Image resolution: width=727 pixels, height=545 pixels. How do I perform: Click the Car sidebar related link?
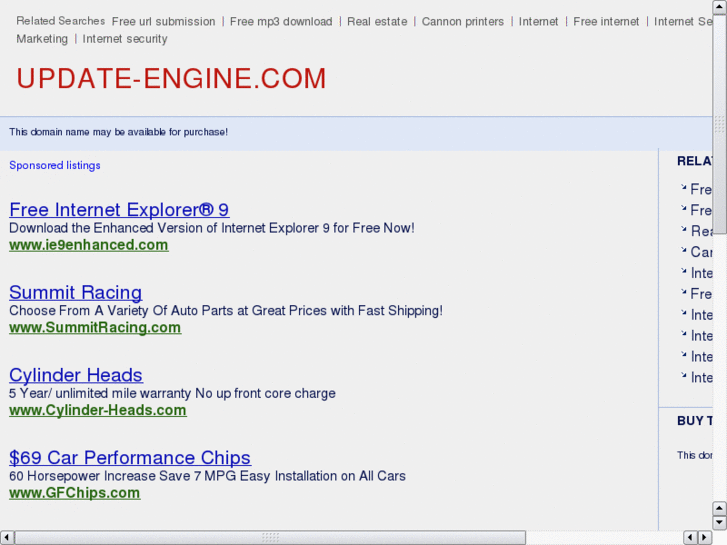[x=701, y=252]
